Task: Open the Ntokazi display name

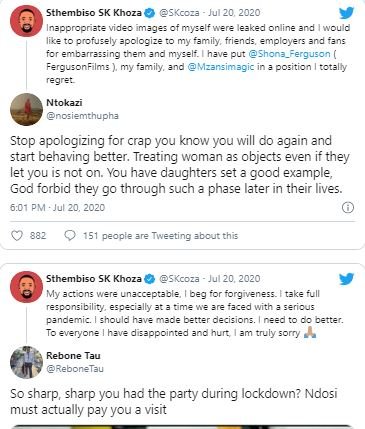Action: tap(64, 102)
